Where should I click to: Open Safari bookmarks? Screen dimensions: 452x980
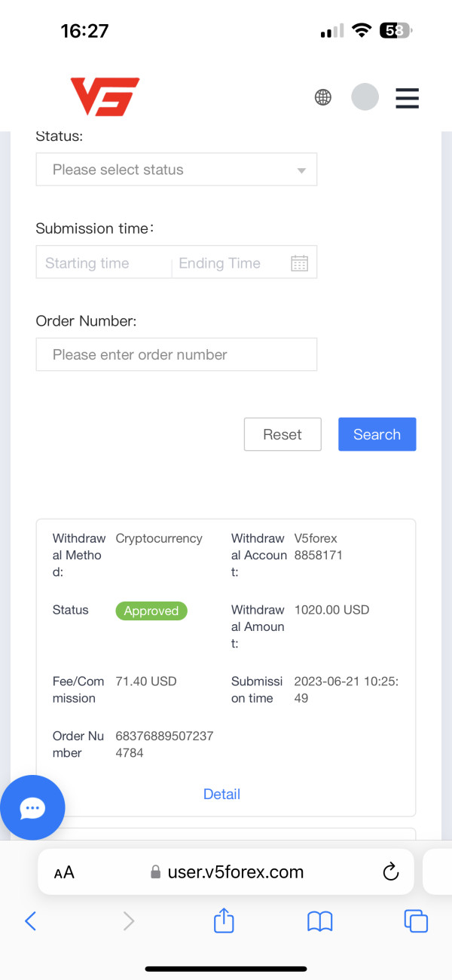[x=320, y=920]
